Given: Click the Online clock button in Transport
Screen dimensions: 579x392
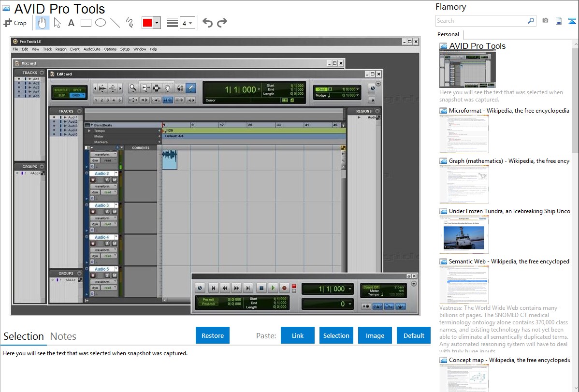Looking at the screenshot, I should coord(200,288).
